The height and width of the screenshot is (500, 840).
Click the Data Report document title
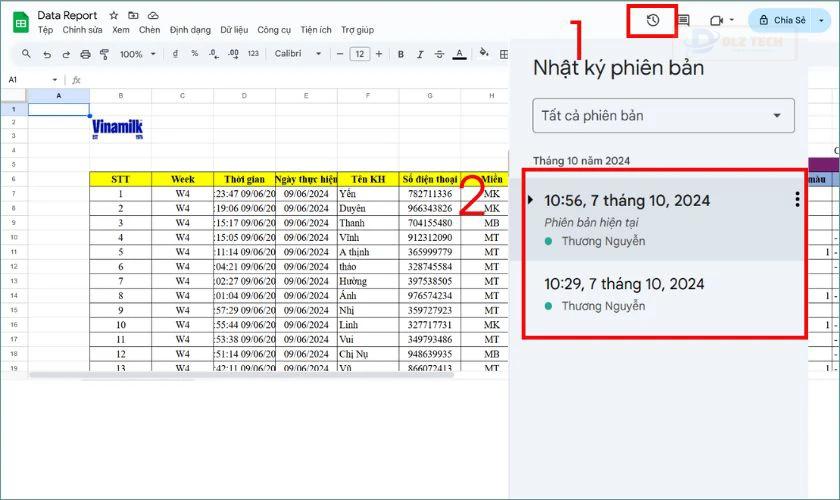click(x=68, y=16)
